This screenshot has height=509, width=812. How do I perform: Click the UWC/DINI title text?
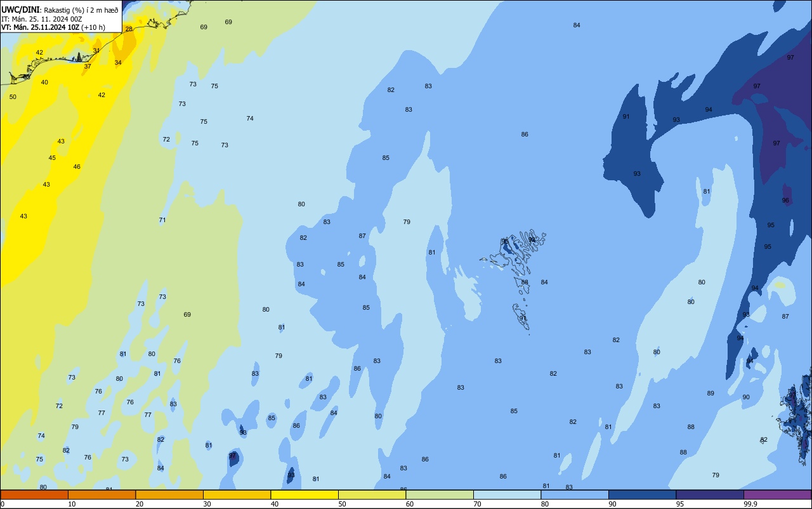point(21,10)
